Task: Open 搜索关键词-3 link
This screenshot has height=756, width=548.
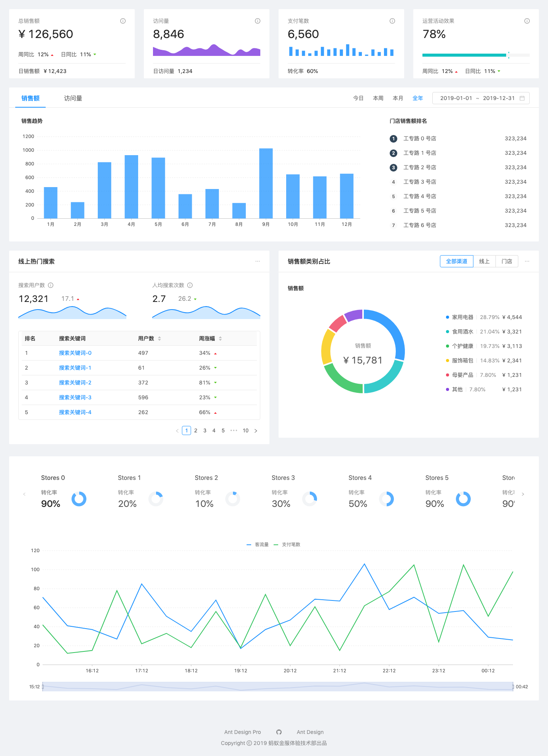Action: coord(75,397)
